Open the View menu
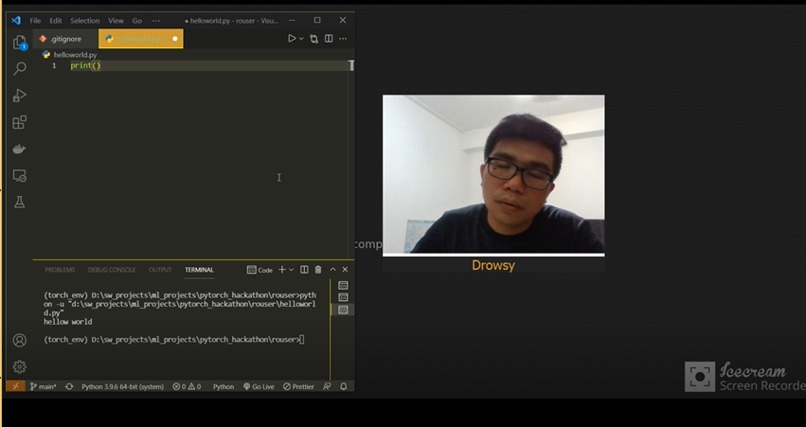The image size is (806, 427). [116, 21]
